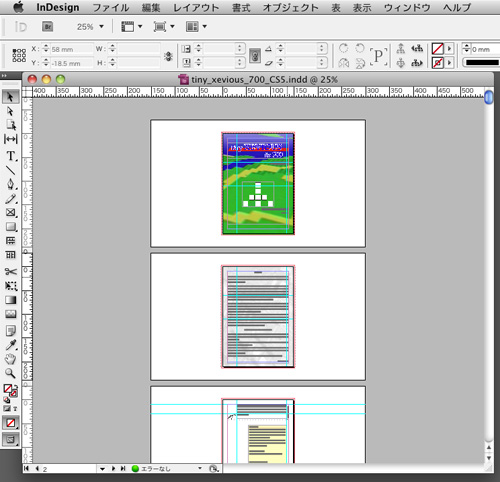Select the Rectangle tool
The width and height of the screenshot is (500, 482).
coord(10,227)
